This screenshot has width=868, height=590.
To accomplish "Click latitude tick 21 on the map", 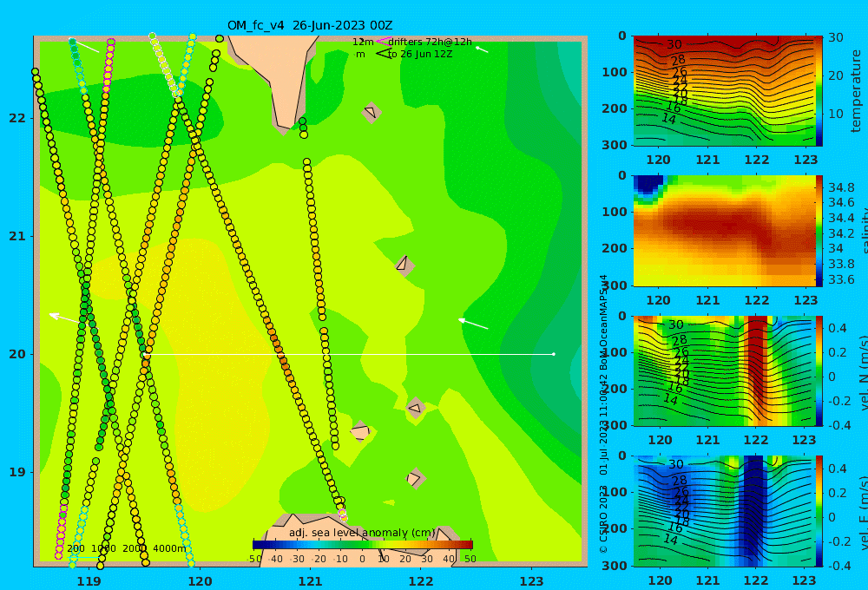I will (x=17, y=236).
